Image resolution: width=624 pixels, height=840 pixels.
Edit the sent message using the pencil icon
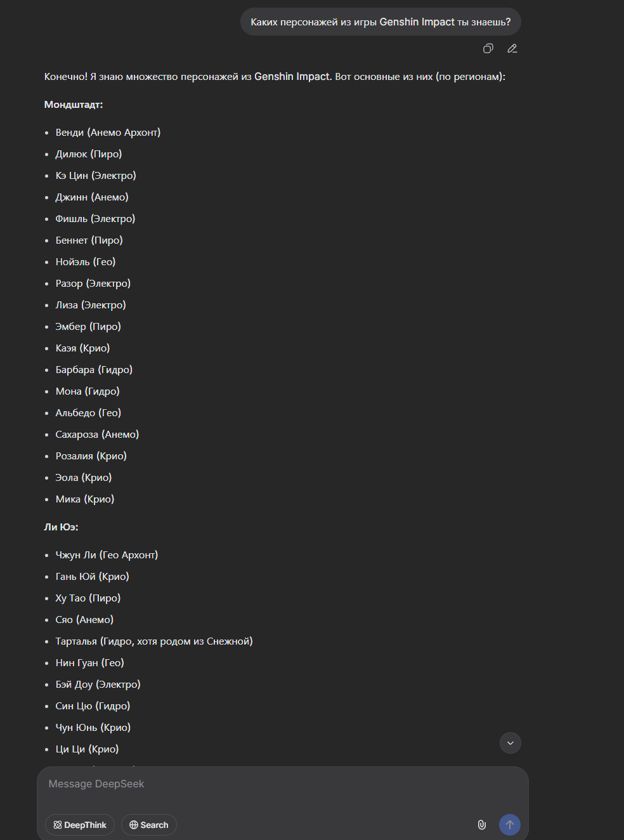point(512,48)
